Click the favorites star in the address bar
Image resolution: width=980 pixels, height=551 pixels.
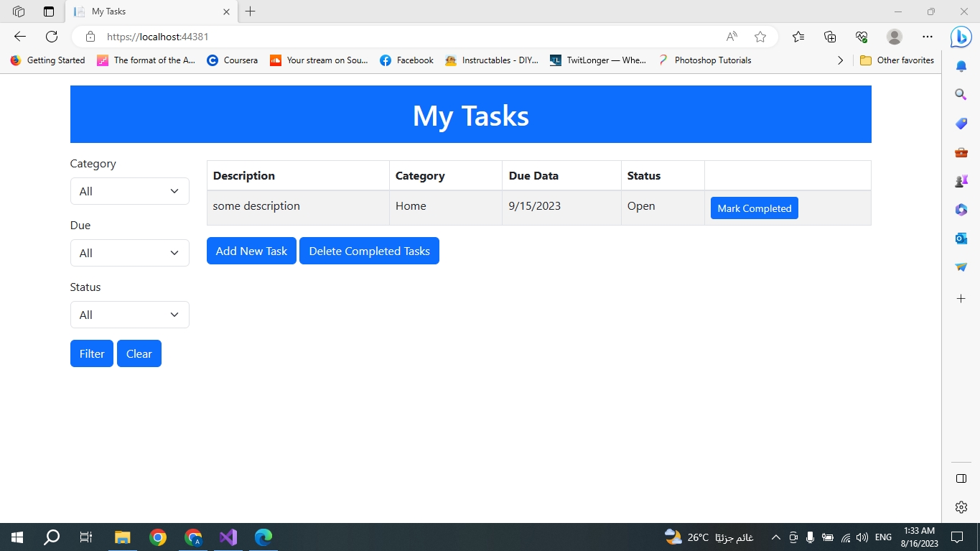click(x=760, y=37)
